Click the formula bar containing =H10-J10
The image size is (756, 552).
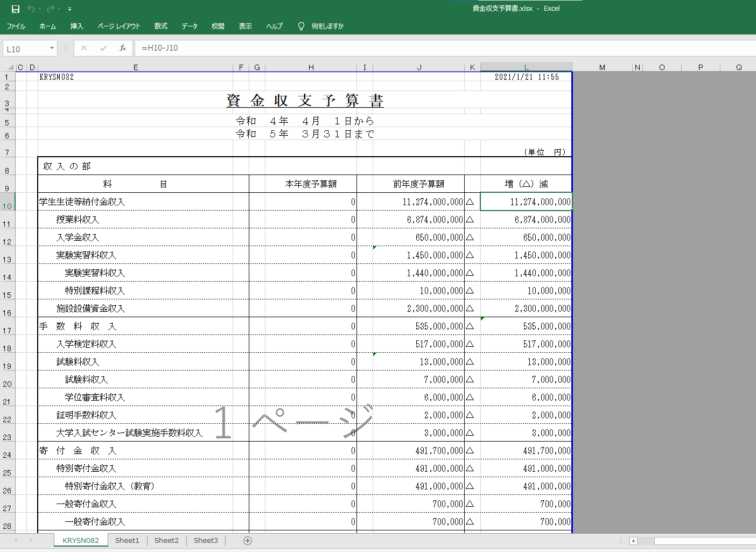(x=445, y=48)
